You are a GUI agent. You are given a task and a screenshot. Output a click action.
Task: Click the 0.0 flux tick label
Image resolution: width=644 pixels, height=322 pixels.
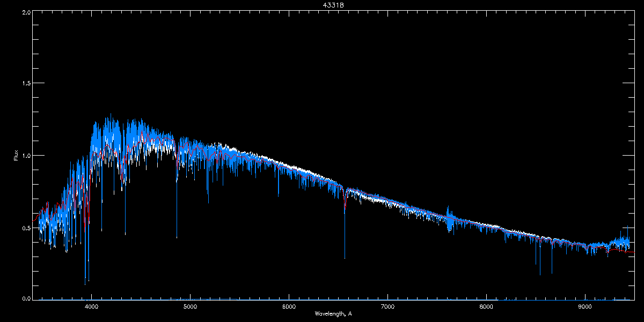click(26, 299)
